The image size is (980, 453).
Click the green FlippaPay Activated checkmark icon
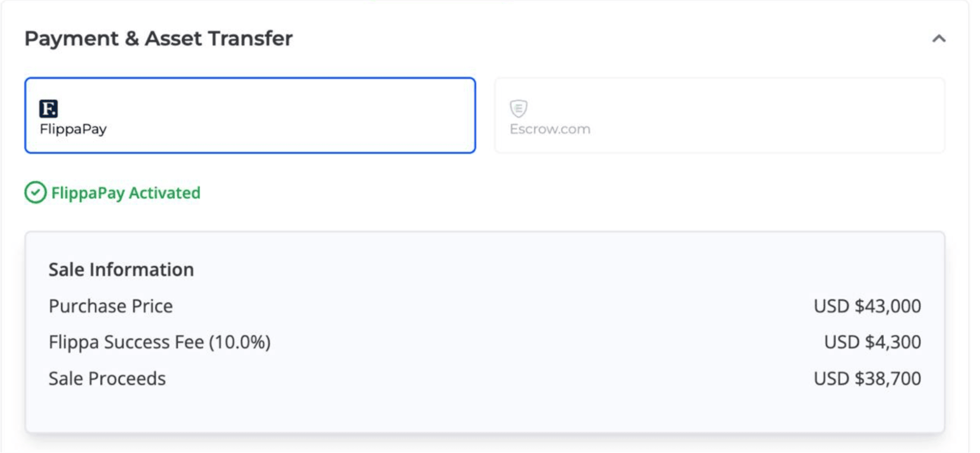pyautogui.click(x=35, y=193)
